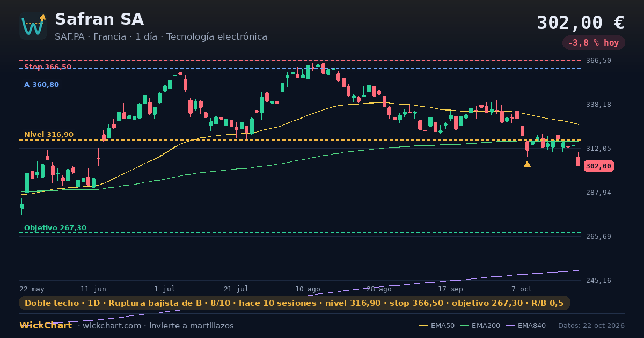Click the 11 jun date label
Image resolution: width=644 pixels, height=338 pixels.
tap(93, 289)
